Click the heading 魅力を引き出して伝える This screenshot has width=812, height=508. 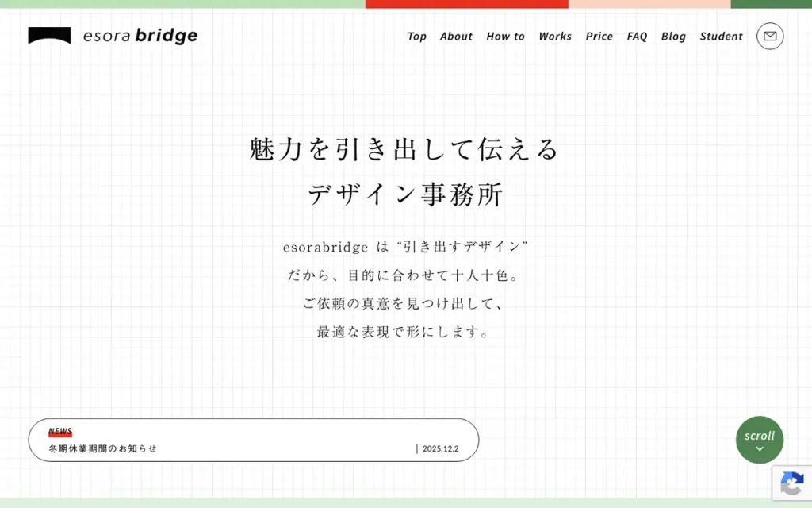(404, 149)
